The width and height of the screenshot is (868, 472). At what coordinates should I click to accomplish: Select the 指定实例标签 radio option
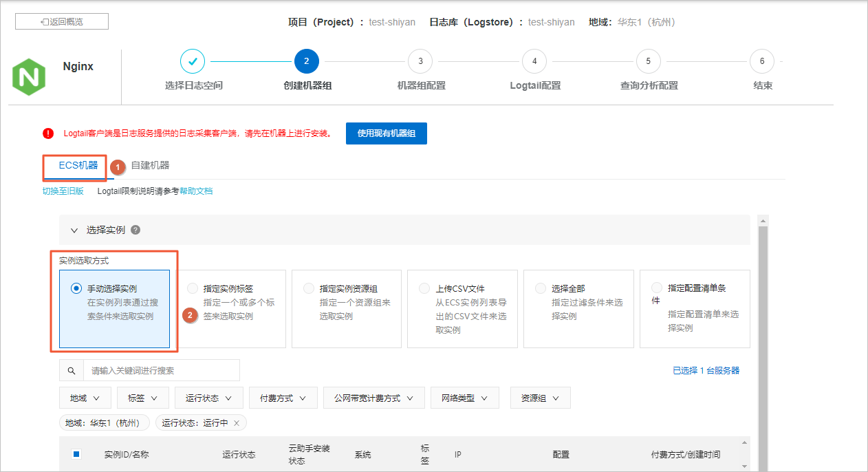[x=193, y=289]
